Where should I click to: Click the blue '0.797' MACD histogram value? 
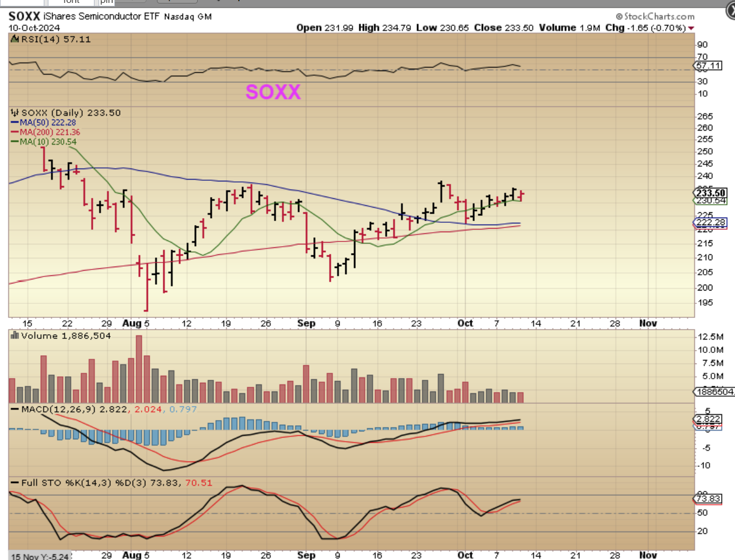(183, 409)
